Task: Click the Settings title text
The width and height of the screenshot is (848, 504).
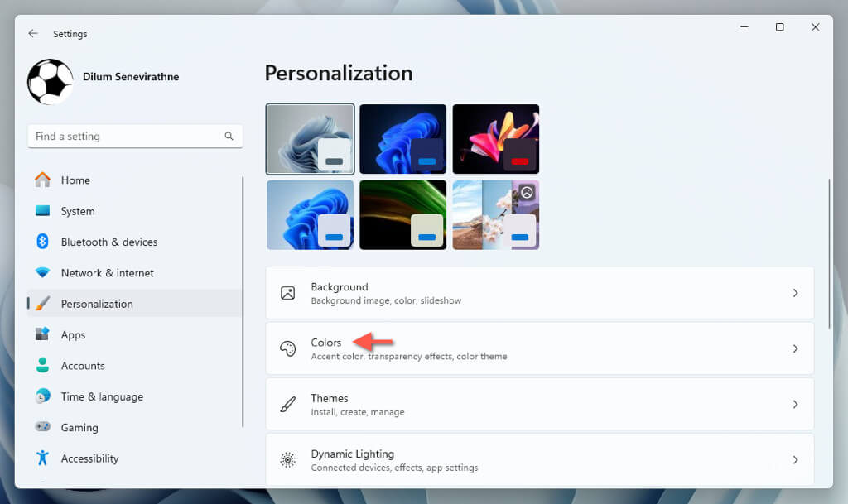Action: [x=70, y=33]
